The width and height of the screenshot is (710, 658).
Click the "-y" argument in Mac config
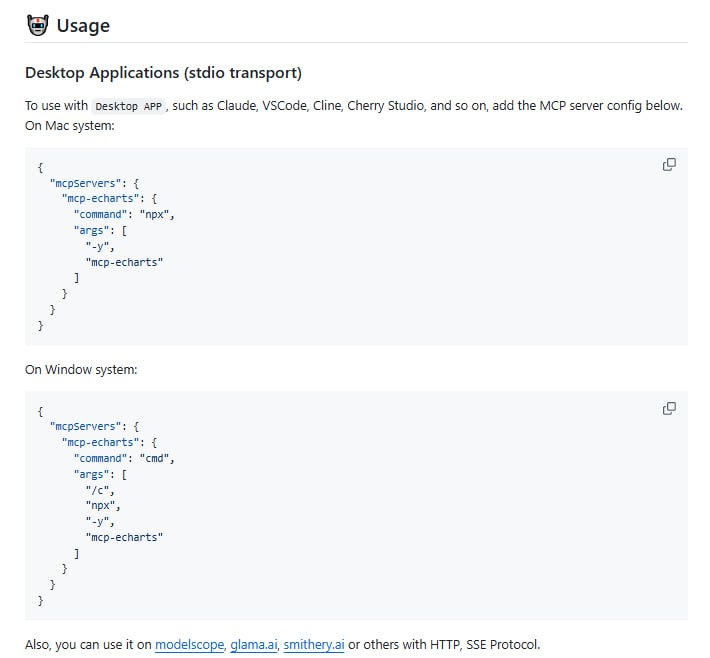pos(100,246)
